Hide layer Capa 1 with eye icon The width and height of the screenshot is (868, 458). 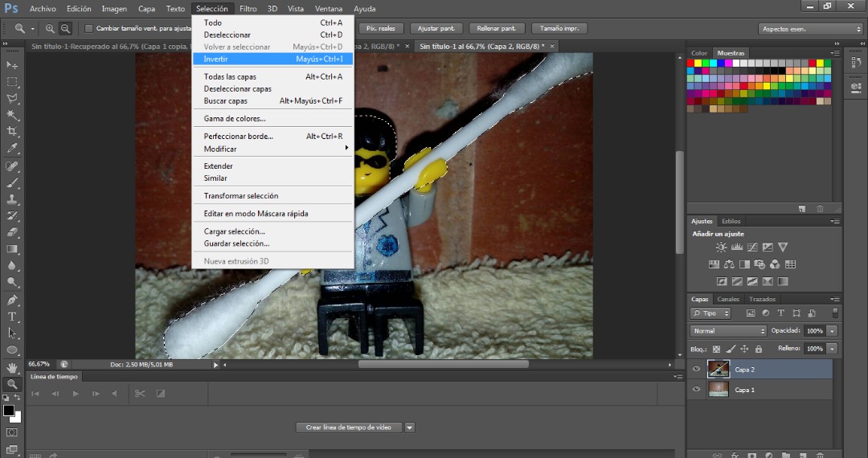[x=696, y=390]
